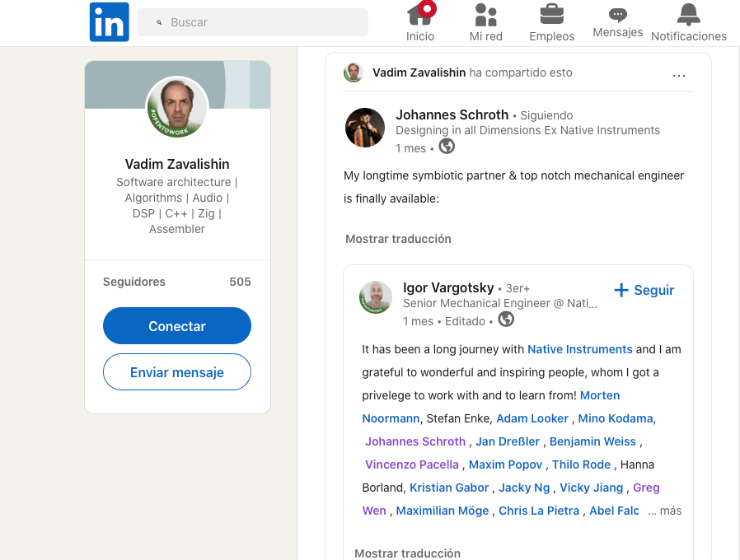Image resolution: width=740 pixels, height=560 pixels.
Task: Open Greg Wen mention link
Action: click(x=645, y=488)
